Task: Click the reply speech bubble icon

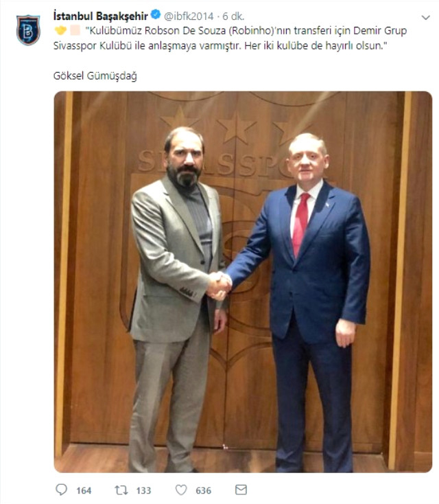Action: tap(61, 490)
